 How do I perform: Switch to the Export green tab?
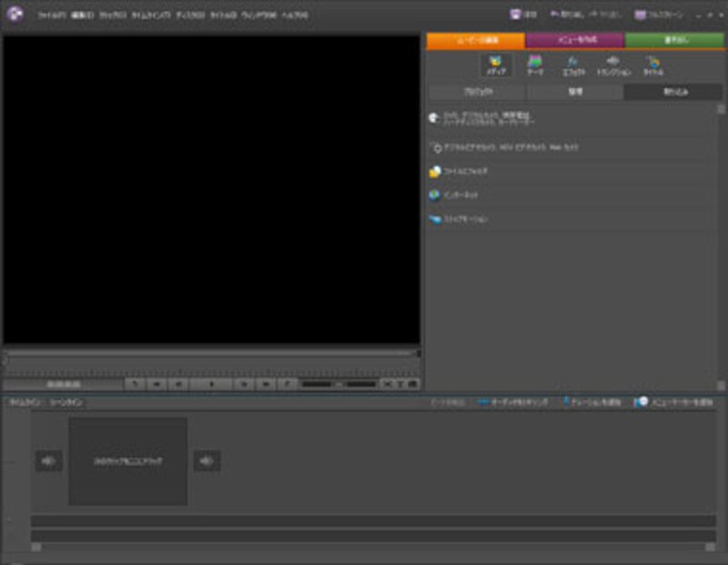click(x=674, y=41)
